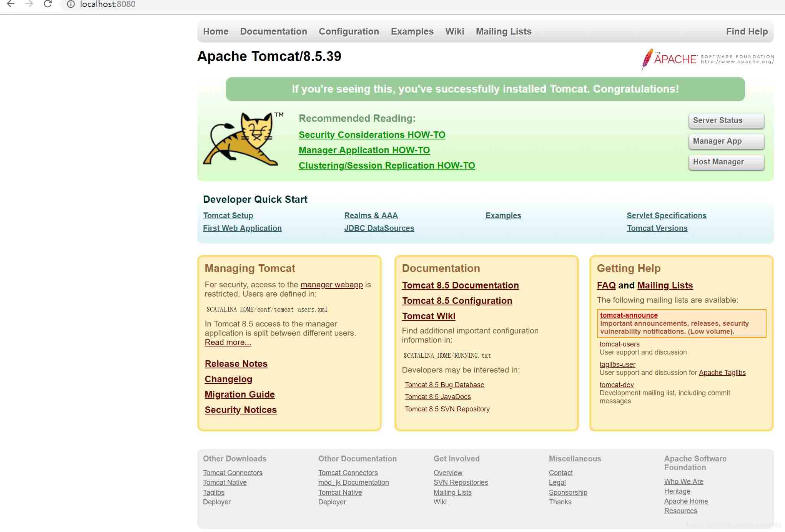The width and height of the screenshot is (785, 532).
Task: Open Security Considerations HOW-TO link
Action: (x=372, y=135)
